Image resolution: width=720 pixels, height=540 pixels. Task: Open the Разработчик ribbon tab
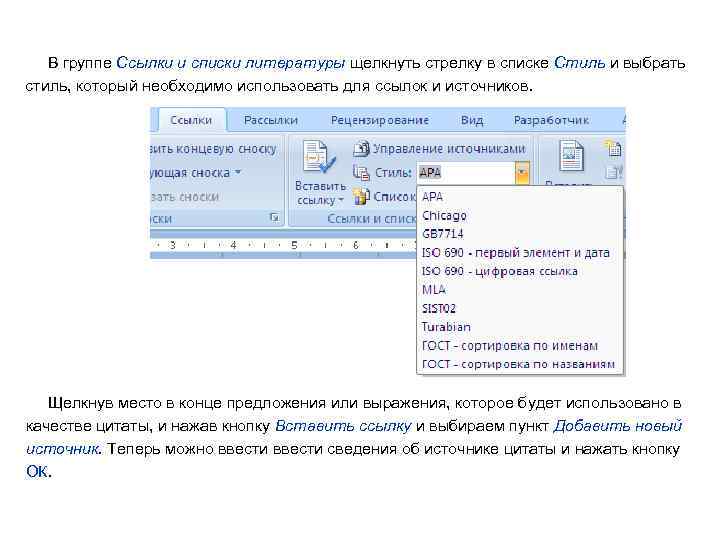point(551,120)
